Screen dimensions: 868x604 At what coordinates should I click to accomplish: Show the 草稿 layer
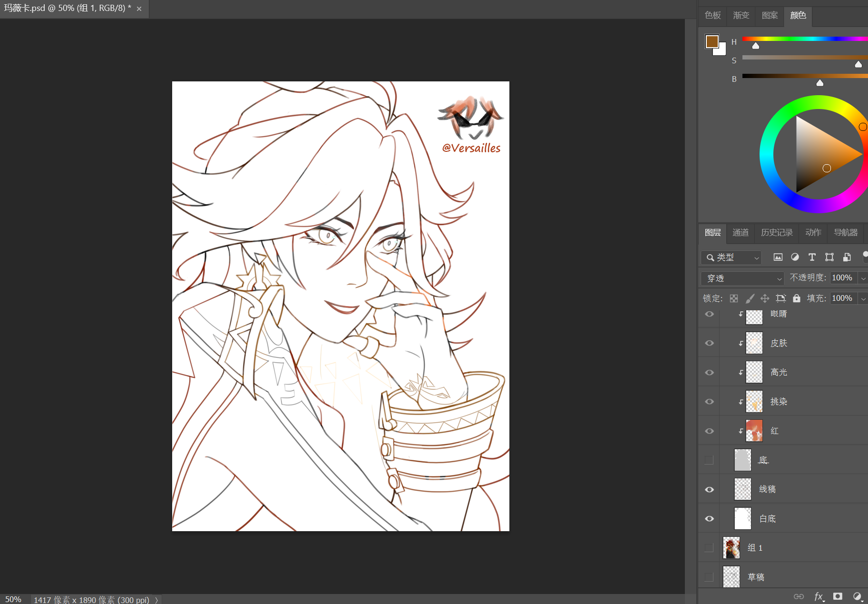(x=709, y=577)
